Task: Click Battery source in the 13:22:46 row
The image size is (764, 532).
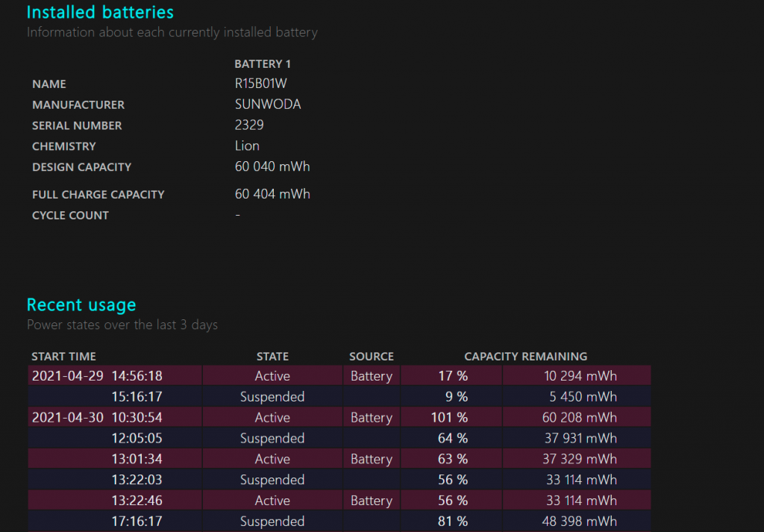Action: pyautogui.click(x=372, y=501)
